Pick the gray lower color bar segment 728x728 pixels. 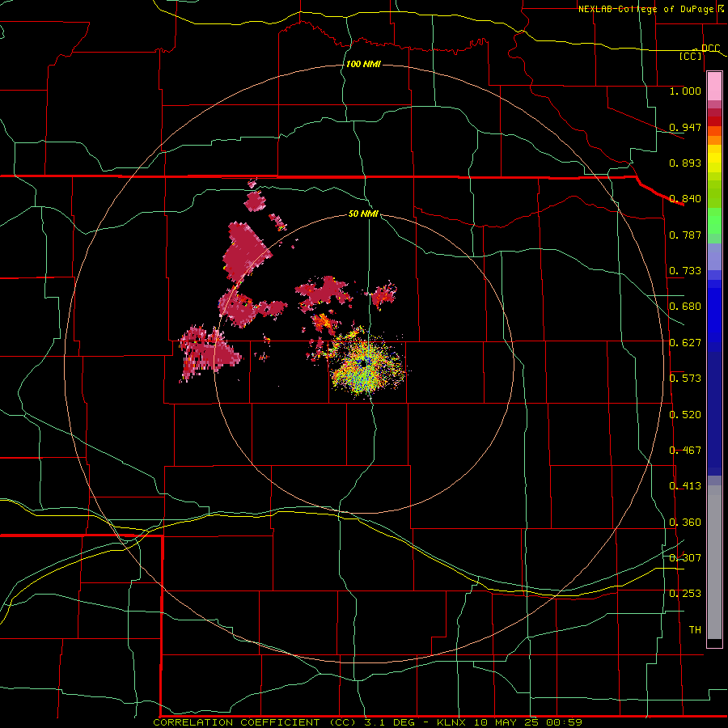(714, 562)
